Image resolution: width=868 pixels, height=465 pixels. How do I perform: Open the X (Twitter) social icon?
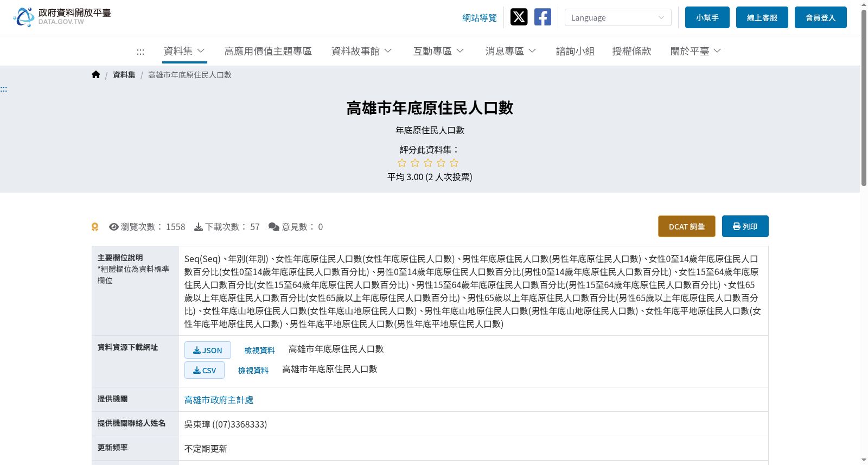519,17
